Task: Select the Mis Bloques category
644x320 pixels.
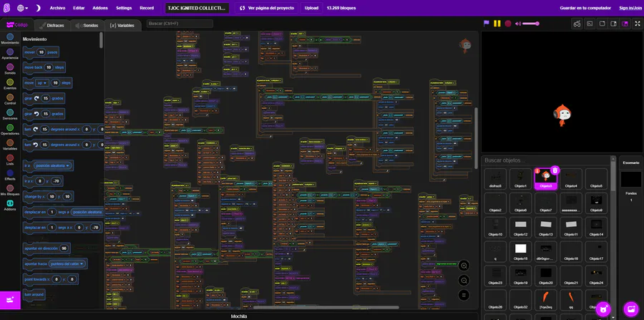Action: [10, 190]
